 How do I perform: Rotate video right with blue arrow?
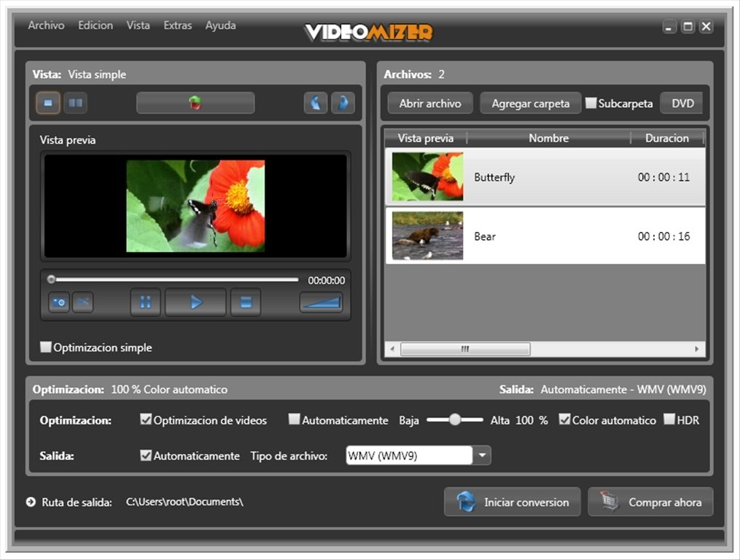343,103
